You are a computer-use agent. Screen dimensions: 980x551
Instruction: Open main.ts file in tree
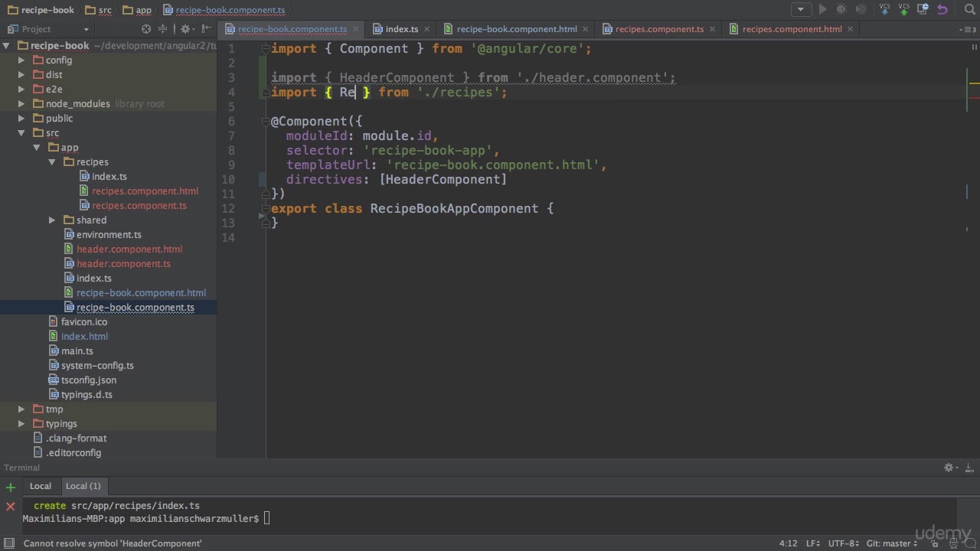[x=77, y=351]
